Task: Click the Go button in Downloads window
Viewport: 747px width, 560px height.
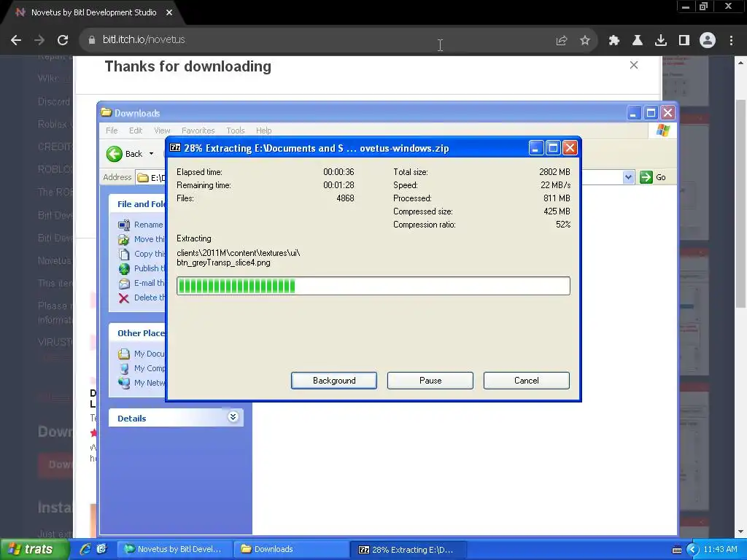Action: pos(654,177)
